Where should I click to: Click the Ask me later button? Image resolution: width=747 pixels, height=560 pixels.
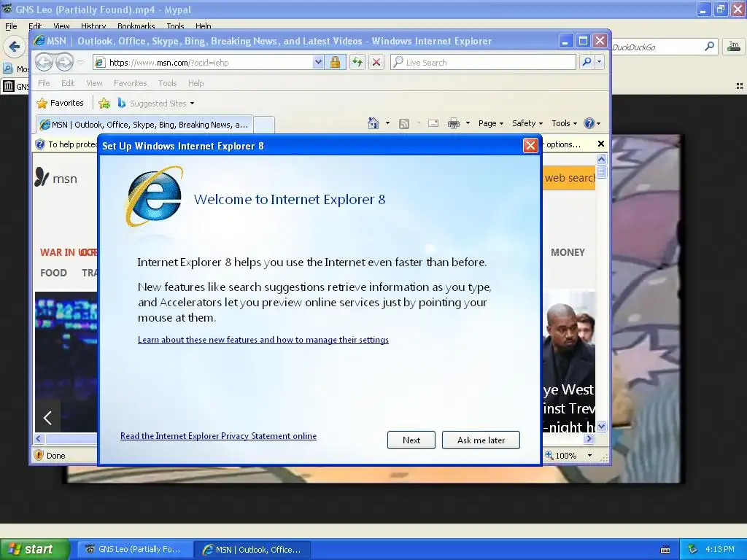click(x=481, y=440)
